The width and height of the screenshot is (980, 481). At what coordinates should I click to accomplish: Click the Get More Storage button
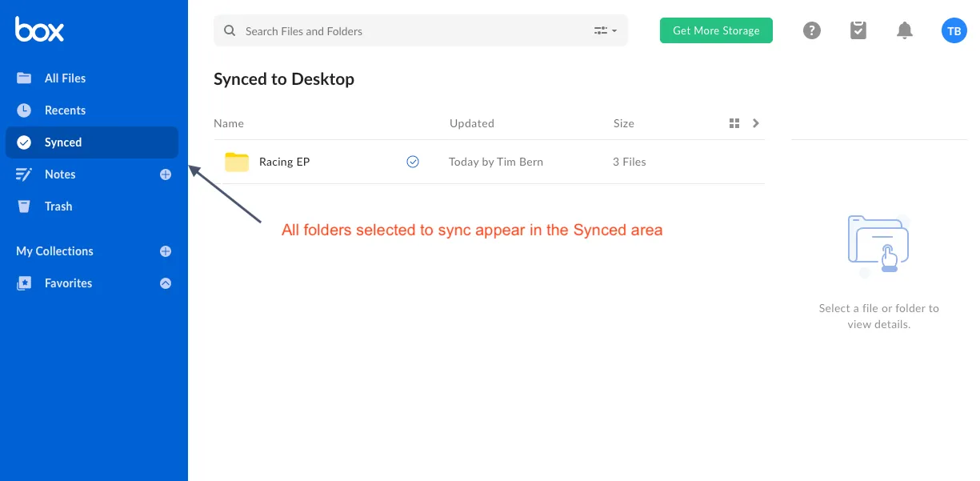point(716,30)
